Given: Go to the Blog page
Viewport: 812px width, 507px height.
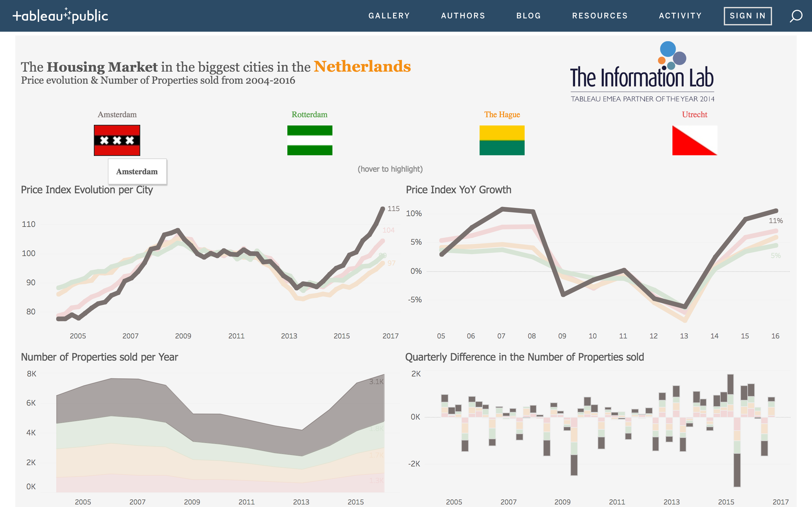Looking at the screenshot, I should point(528,16).
